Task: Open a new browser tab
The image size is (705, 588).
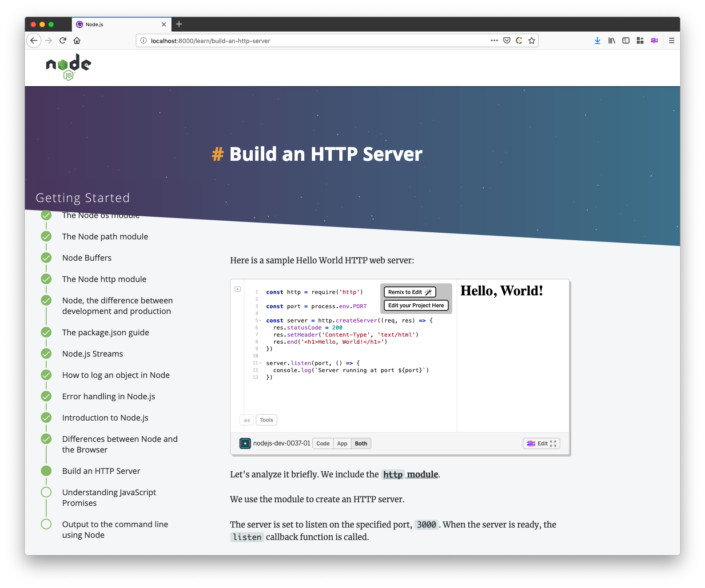Action: pos(179,24)
